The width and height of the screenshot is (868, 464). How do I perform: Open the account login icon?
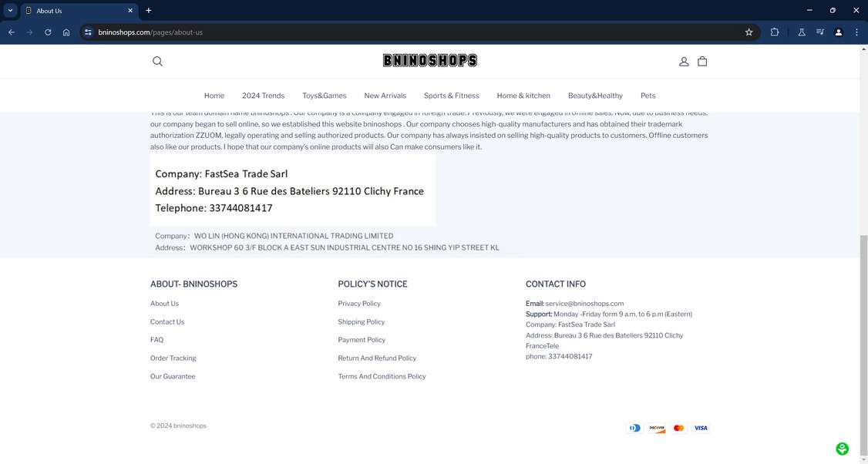684,62
